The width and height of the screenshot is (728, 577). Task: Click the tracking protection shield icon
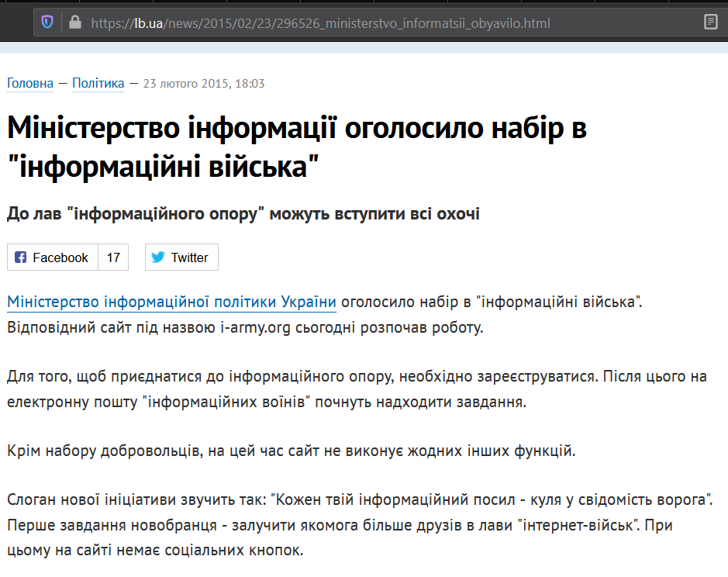click(47, 22)
